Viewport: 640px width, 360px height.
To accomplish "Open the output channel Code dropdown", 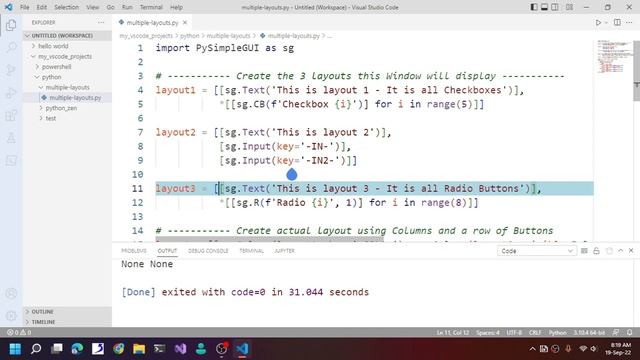I will click(536, 251).
